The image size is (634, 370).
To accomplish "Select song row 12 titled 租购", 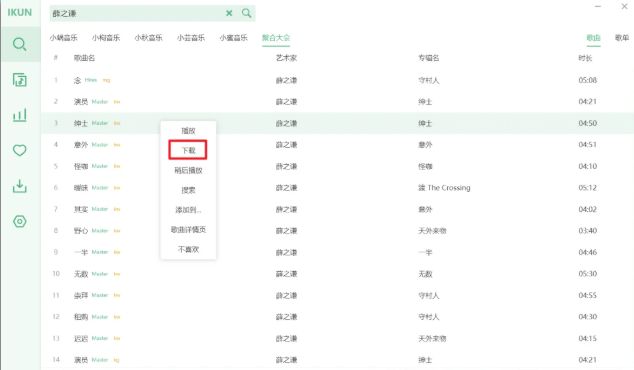I will click(337, 317).
